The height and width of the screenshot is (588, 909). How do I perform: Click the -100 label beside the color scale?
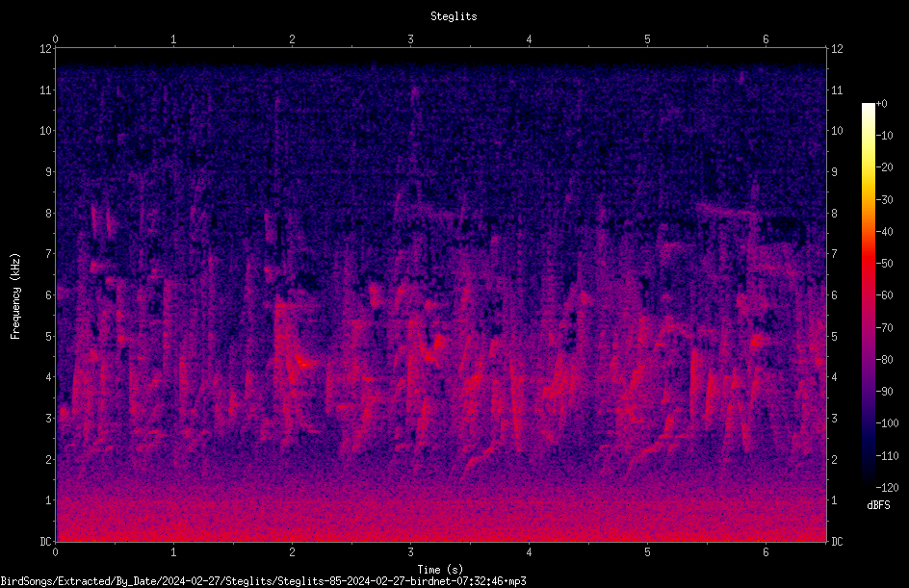tap(887, 423)
